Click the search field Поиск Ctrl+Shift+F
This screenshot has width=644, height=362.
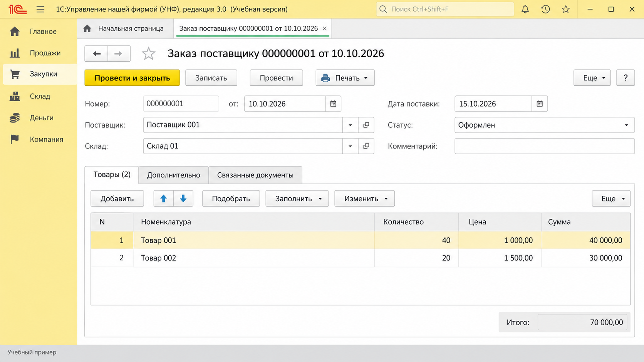coord(445,9)
